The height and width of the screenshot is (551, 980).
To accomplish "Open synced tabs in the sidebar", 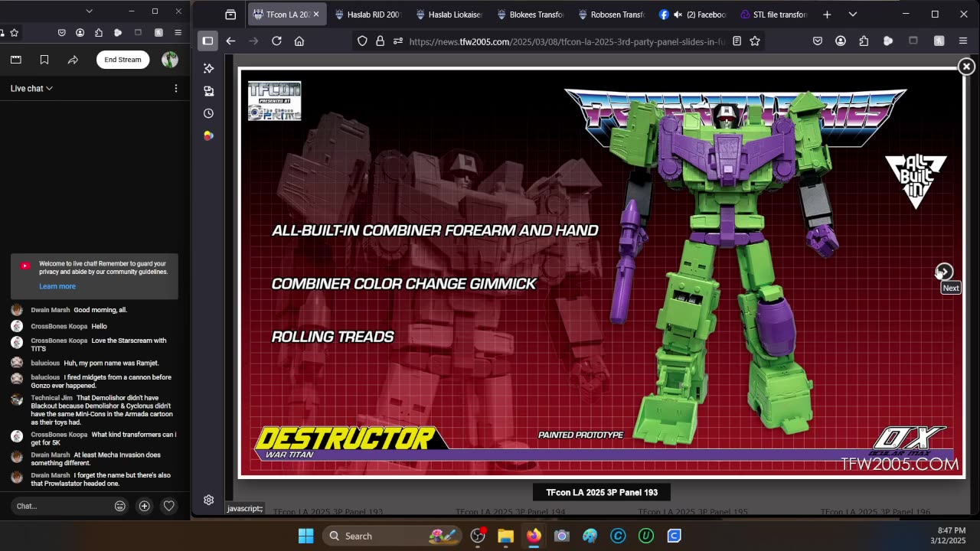I will [x=208, y=90].
